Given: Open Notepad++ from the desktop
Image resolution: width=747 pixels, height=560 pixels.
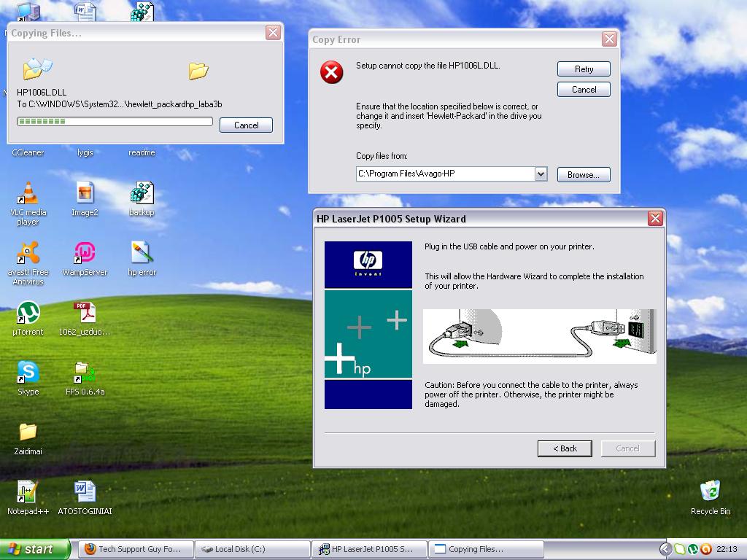Looking at the screenshot, I should [x=27, y=490].
